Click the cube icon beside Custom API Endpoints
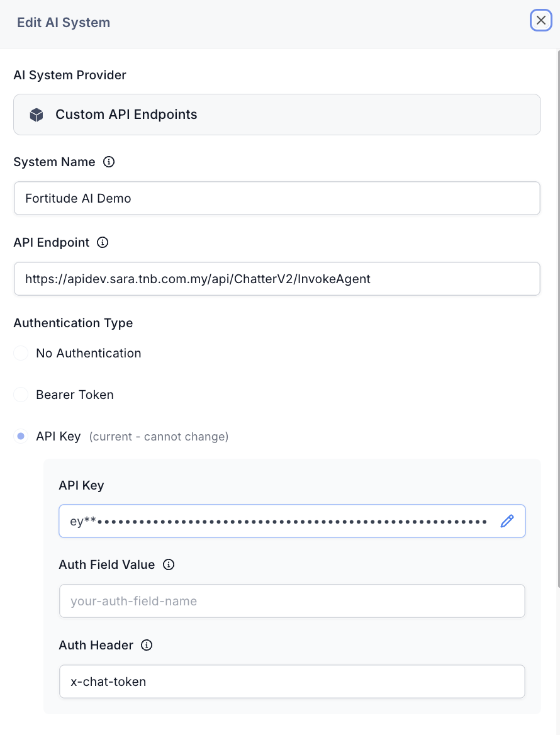This screenshot has width=560, height=735. pyautogui.click(x=36, y=115)
